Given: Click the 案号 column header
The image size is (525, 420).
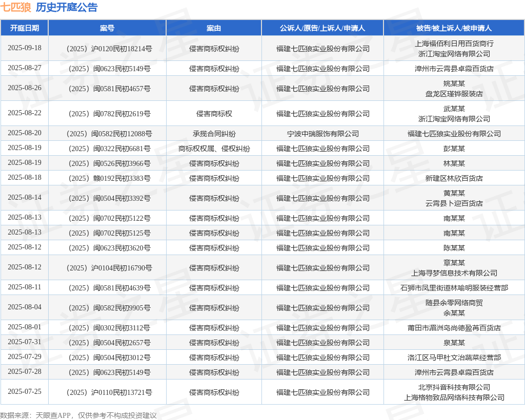Looking at the screenshot, I should click(x=107, y=28).
